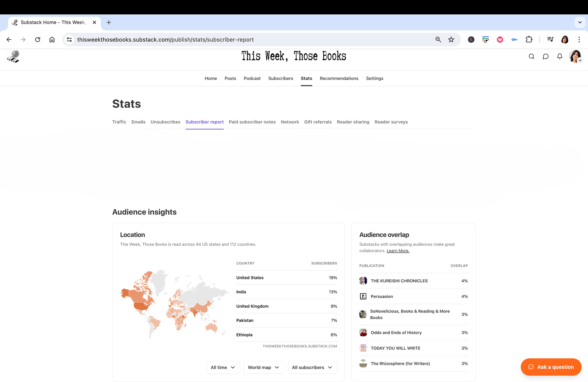Switch to the Traffic tab
The height and width of the screenshot is (382, 588).
119,122
